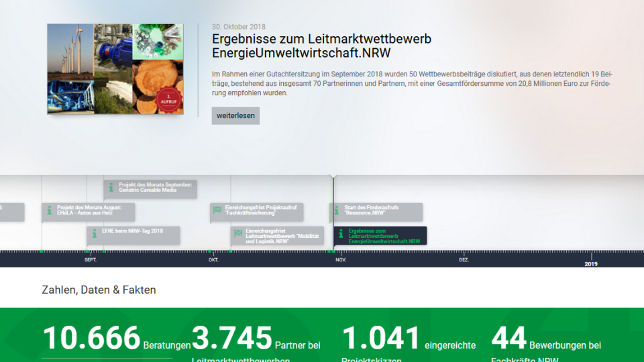
Task: Jump to DEZ. on the timeline axis
Action: 464,260
